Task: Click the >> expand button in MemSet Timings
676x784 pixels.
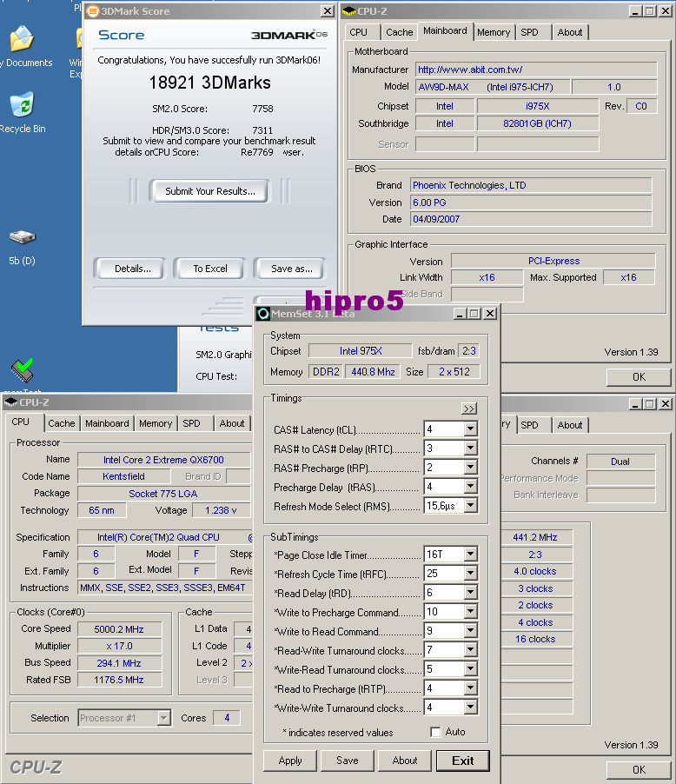Action: pyautogui.click(x=469, y=409)
